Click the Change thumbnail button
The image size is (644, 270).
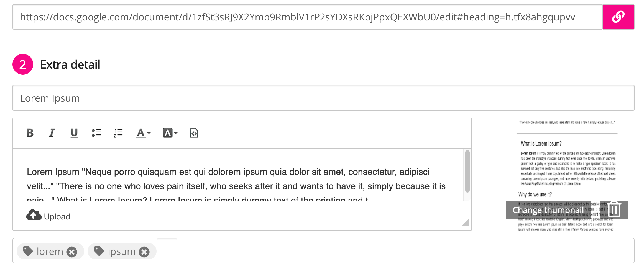coord(548,210)
